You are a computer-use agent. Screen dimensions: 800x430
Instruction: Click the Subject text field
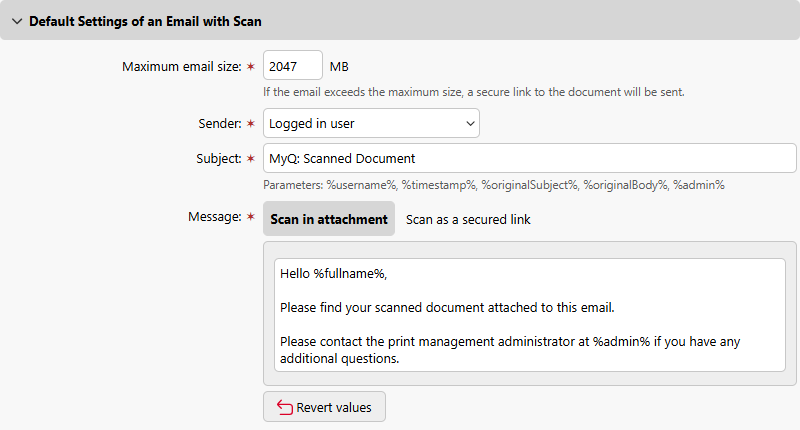pyautogui.click(x=530, y=158)
